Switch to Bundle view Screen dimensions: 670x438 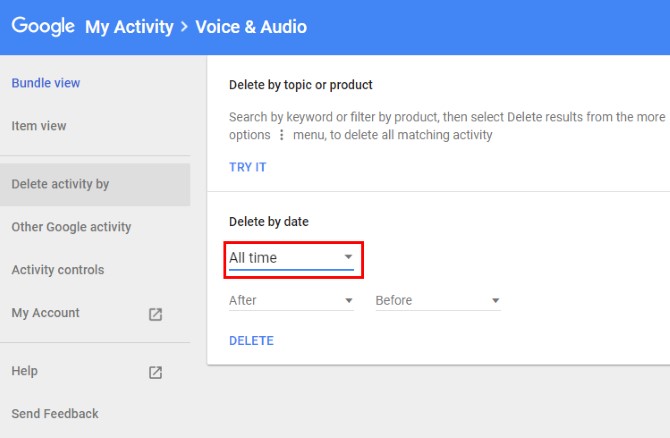[46, 83]
